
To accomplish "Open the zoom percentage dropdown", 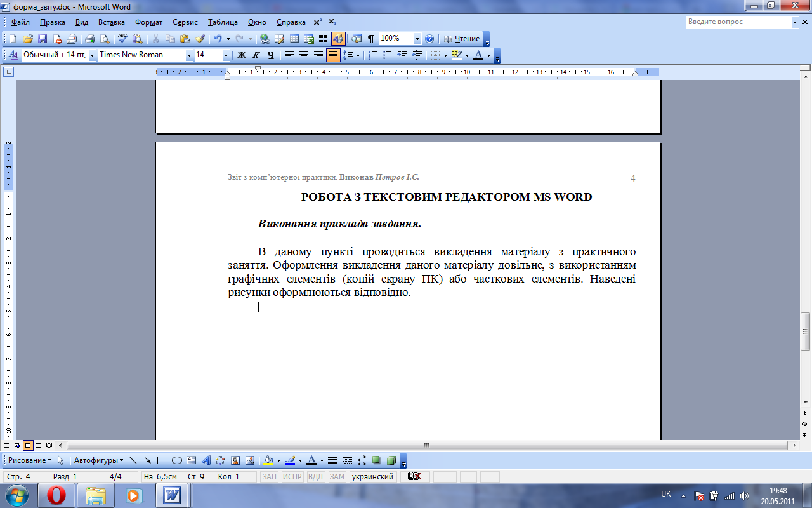I will [x=417, y=39].
